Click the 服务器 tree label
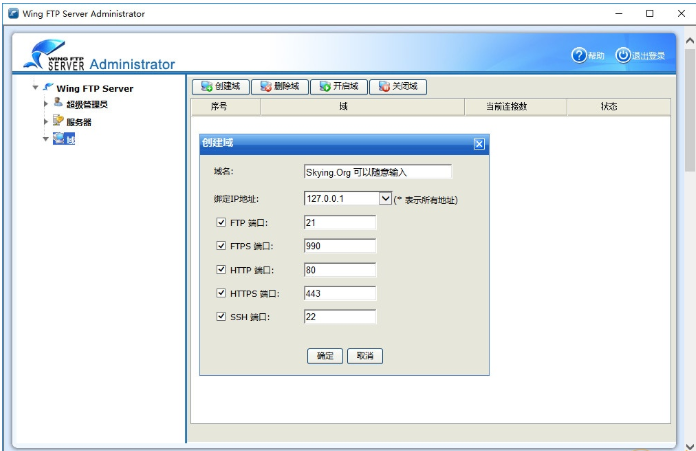Screen dimensions: 696x451 [x=79, y=122]
